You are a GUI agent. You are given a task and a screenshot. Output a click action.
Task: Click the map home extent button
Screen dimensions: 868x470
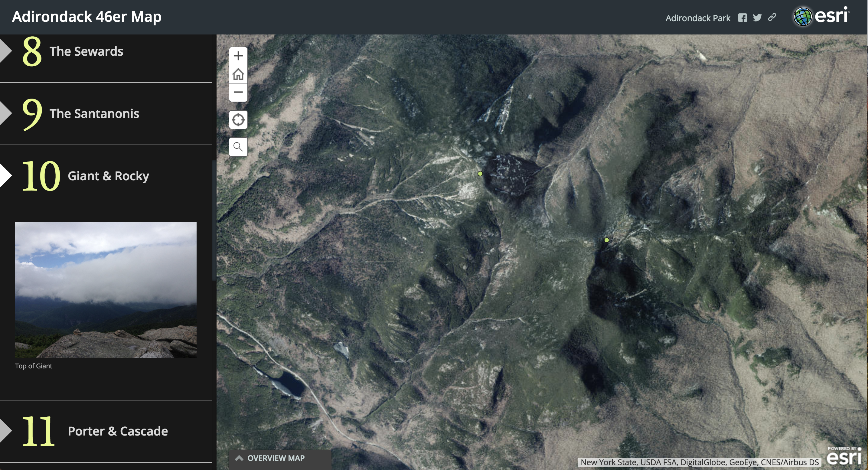click(238, 74)
